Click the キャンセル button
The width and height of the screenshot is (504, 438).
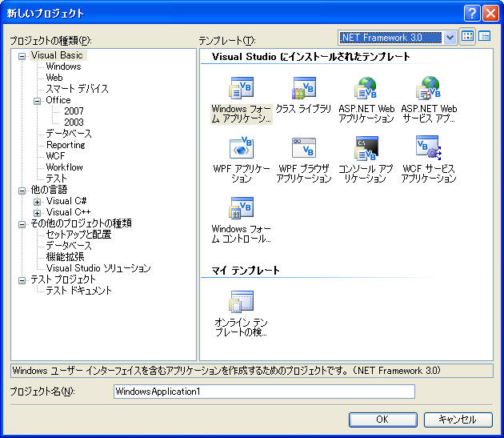click(458, 420)
